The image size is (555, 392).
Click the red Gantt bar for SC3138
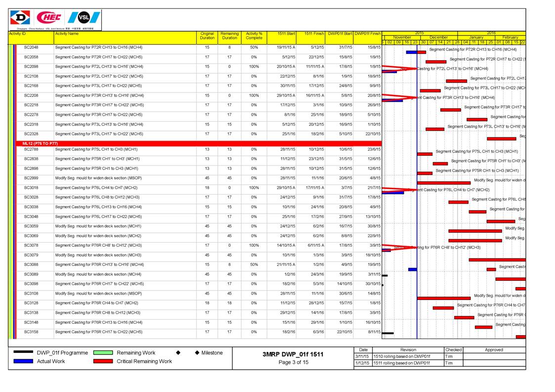pos(464,318)
